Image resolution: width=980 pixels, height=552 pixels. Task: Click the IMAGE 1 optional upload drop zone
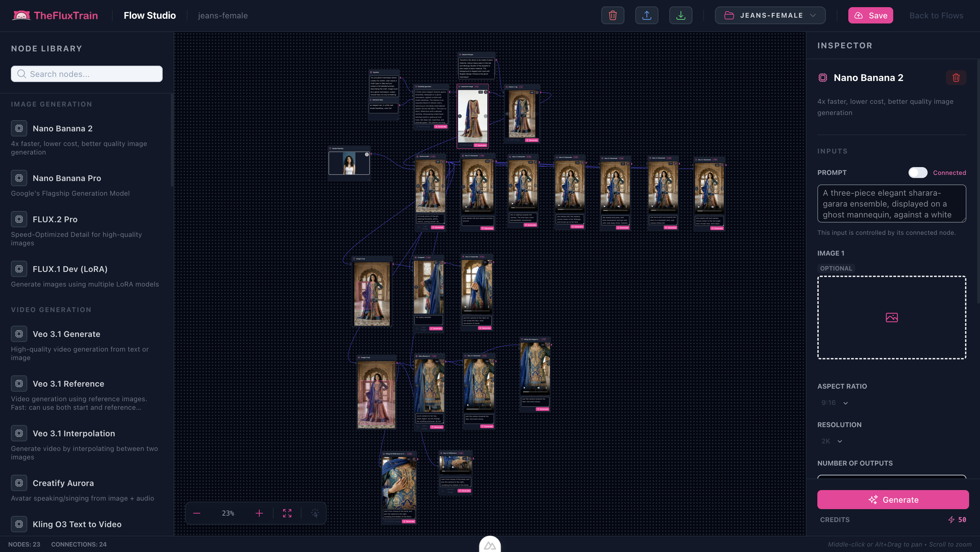892,317
